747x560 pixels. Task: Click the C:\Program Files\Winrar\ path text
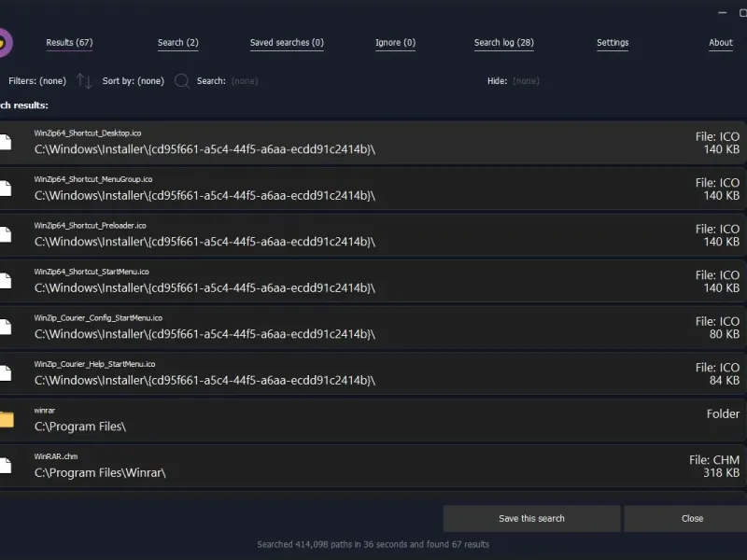pyautogui.click(x=100, y=473)
